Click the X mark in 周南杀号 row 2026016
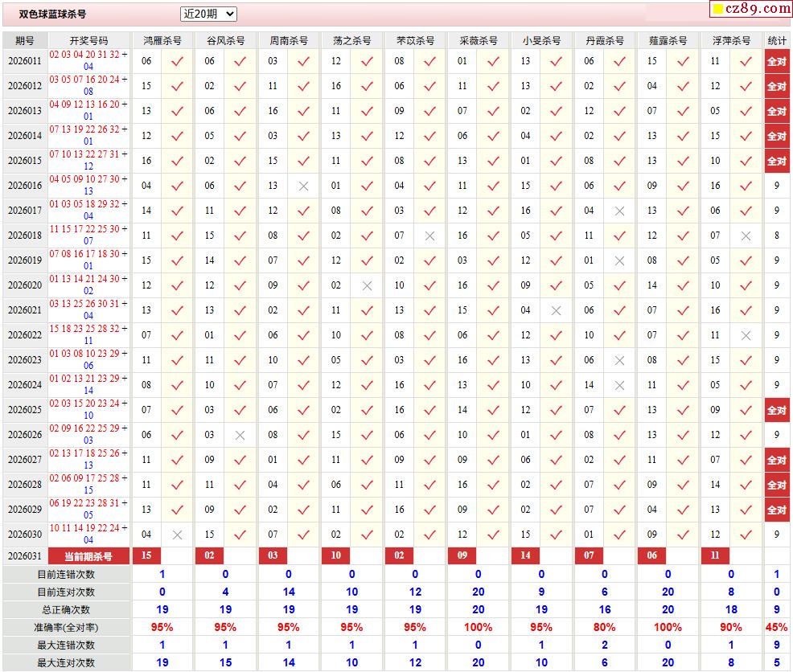793x672 pixels. coord(303,186)
